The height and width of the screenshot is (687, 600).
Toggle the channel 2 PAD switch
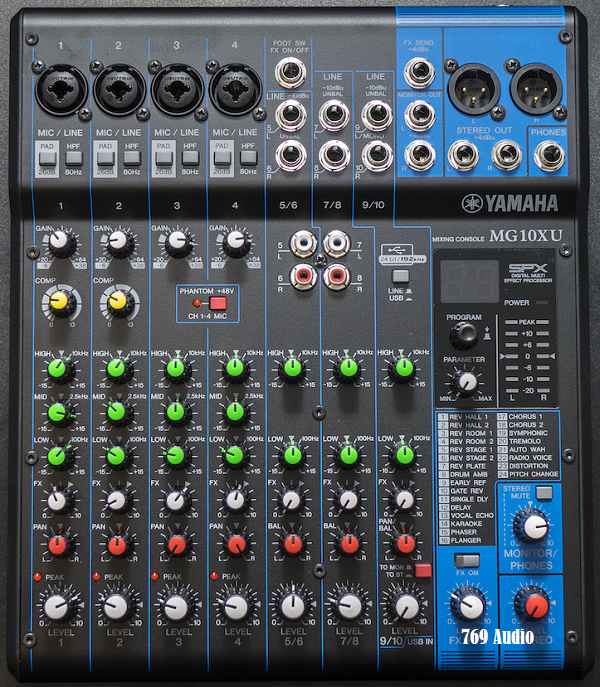point(106,159)
